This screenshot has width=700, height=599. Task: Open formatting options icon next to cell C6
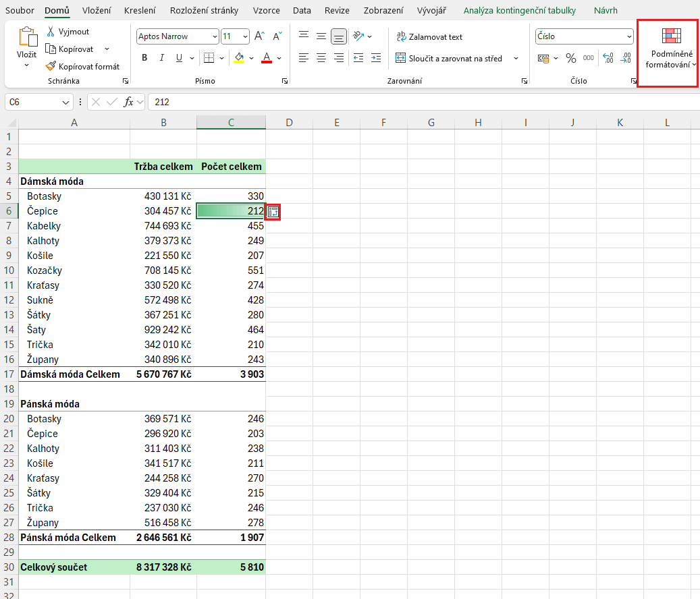(273, 212)
